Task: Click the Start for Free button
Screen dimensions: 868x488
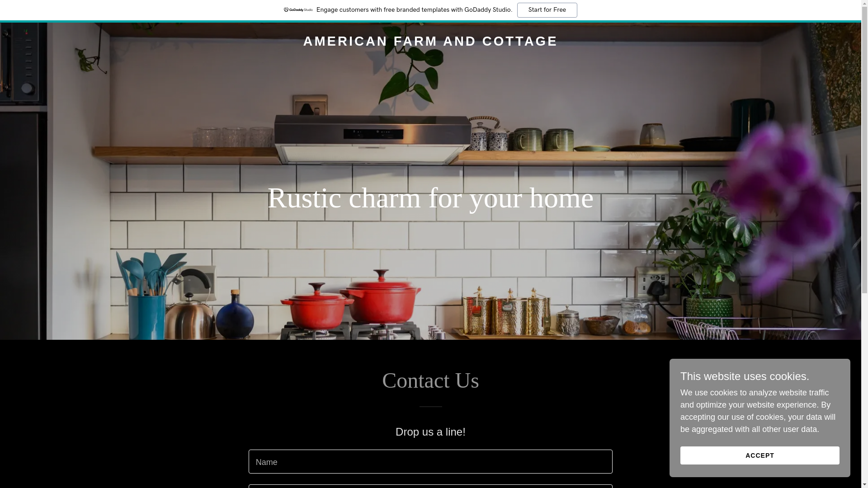Action: 547,10
